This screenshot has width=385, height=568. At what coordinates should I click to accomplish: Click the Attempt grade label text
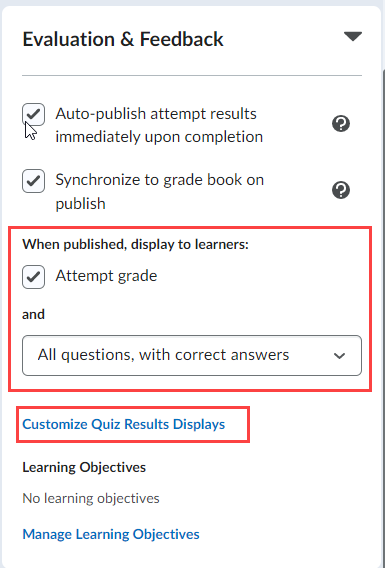click(106, 276)
